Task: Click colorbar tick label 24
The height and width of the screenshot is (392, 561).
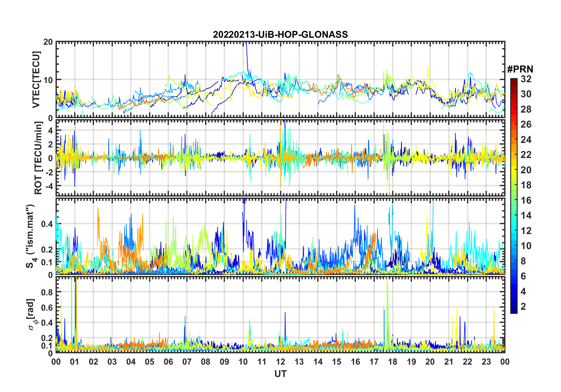Action: 526,139
